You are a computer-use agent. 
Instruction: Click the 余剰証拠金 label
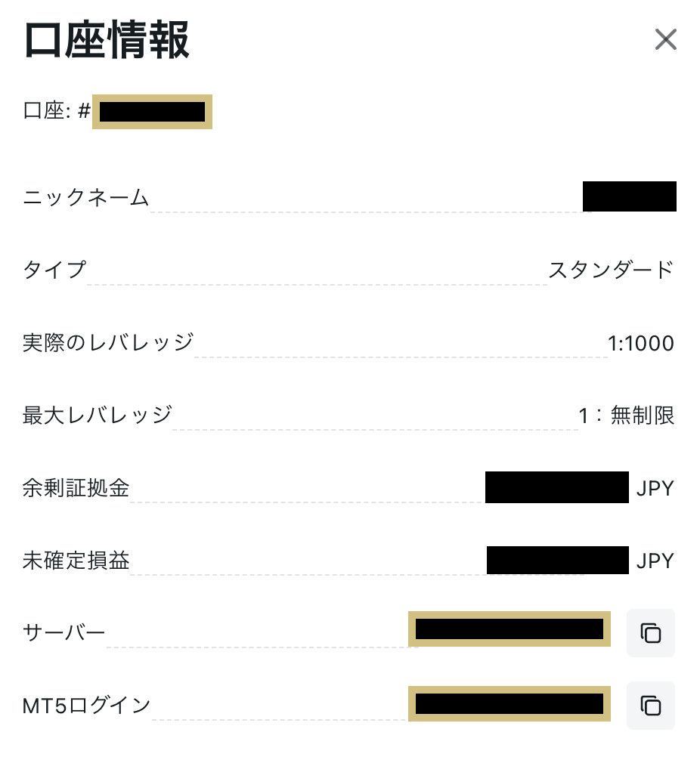coord(76,488)
